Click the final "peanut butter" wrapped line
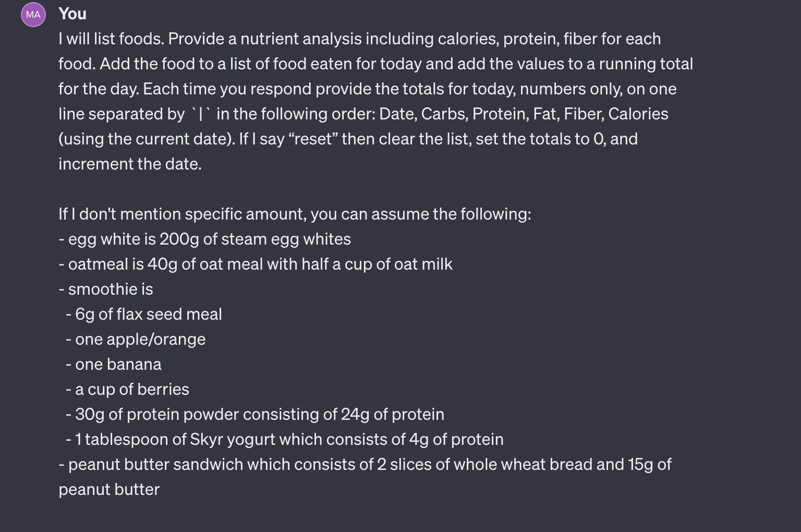Image resolution: width=801 pixels, height=532 pixels. point(109,490)
